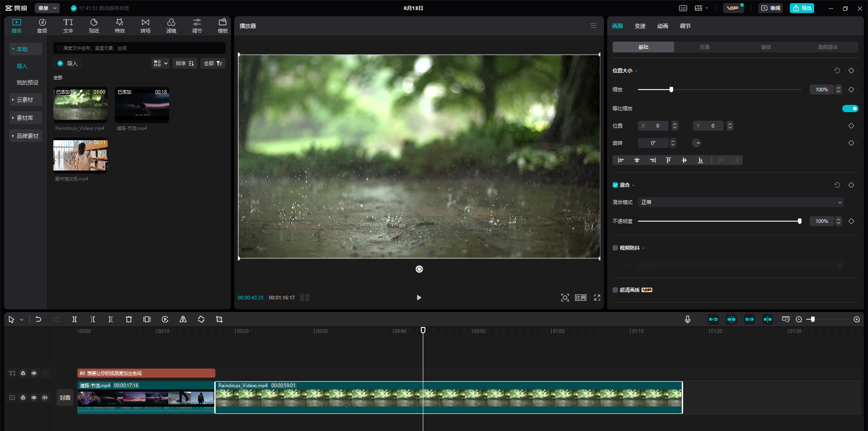Open the 菜单 menu dropdown

(47, 8)
